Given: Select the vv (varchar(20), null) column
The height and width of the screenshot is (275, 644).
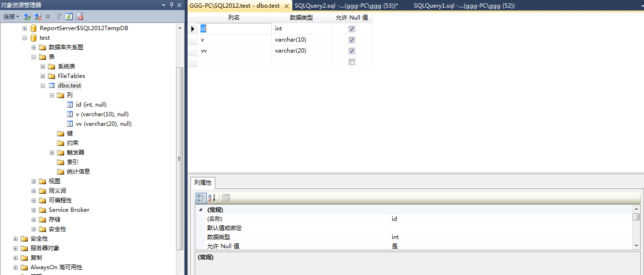Looking at the screenshot, I should pos(103,124).
